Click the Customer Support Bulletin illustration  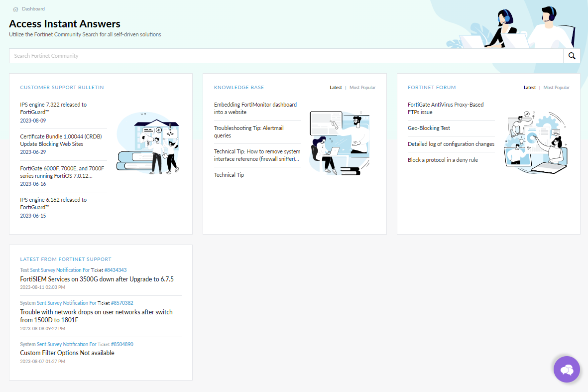[148, 143]
